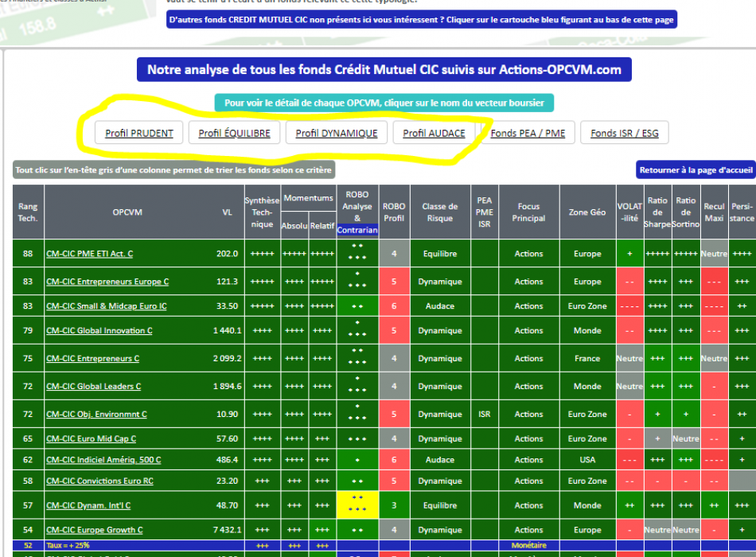756x557 pixels.
Task: Open the CM-CIC Dynam. Int'l C fund
Action: pyautogui.click(x=88, y=506)
